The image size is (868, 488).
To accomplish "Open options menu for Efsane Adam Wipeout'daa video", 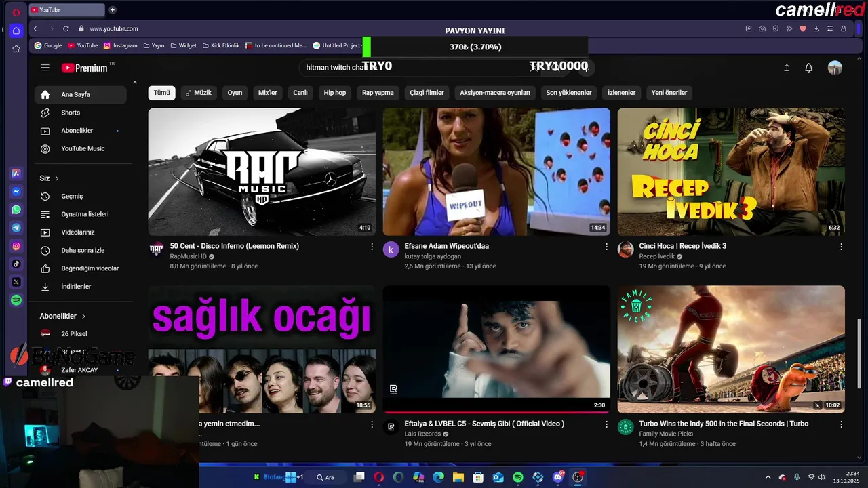I will coord(606,247).
